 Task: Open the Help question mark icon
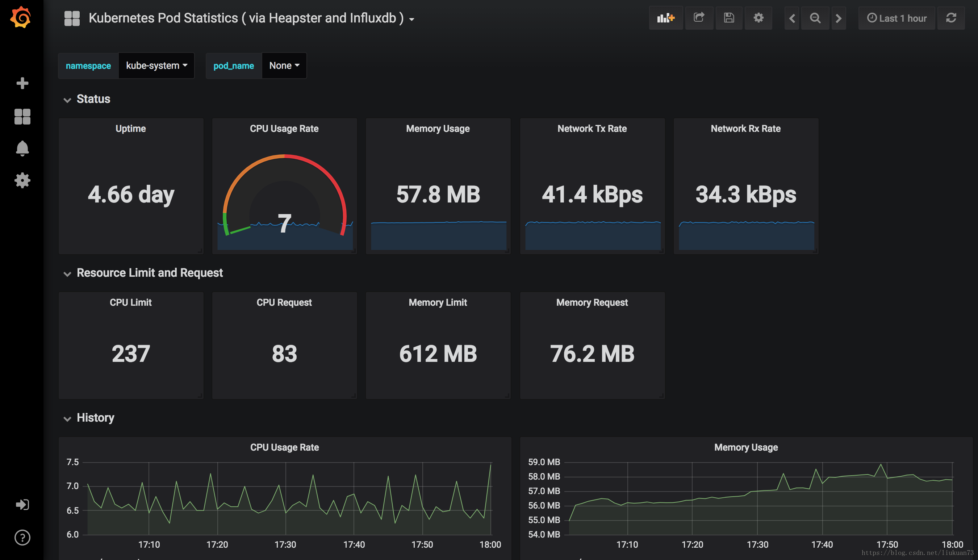[x=22, y=537]
